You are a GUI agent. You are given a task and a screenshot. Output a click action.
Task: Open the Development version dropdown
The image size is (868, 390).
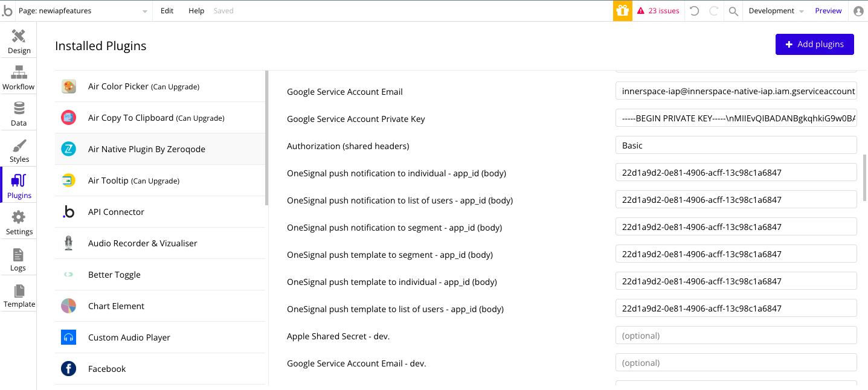tap(776, 11)
